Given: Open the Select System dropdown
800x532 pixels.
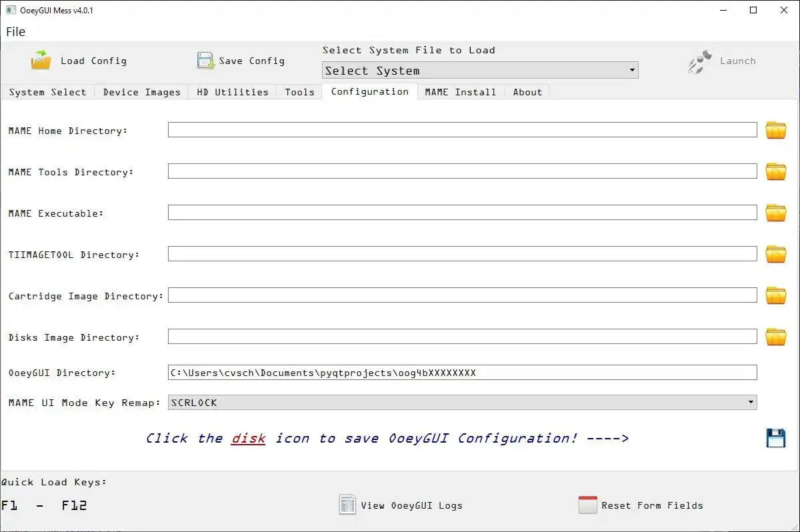Looking at the screenshot, I should (480, 70).
